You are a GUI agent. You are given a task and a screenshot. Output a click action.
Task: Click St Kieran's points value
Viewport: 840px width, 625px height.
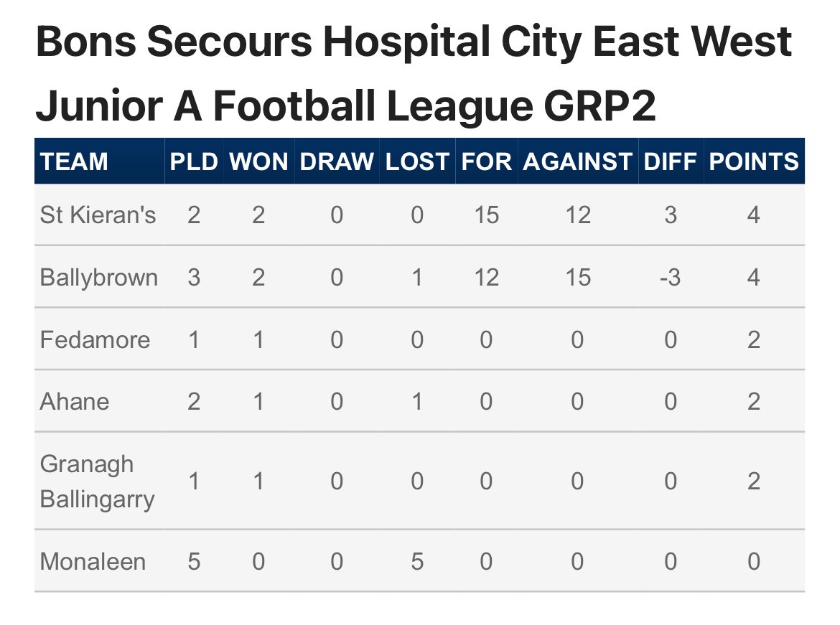[753, 215]
